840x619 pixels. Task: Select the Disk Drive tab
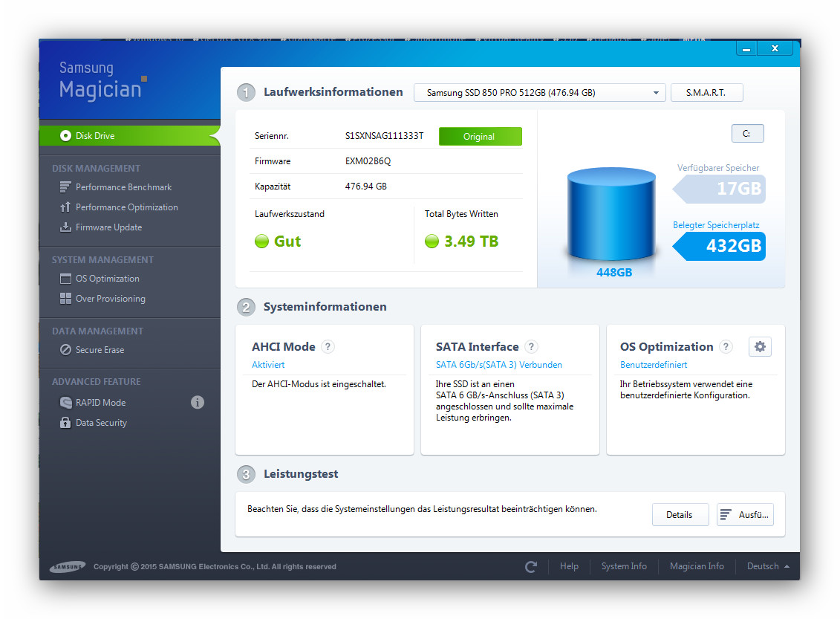pyautogui.click(x=130, y=135)
